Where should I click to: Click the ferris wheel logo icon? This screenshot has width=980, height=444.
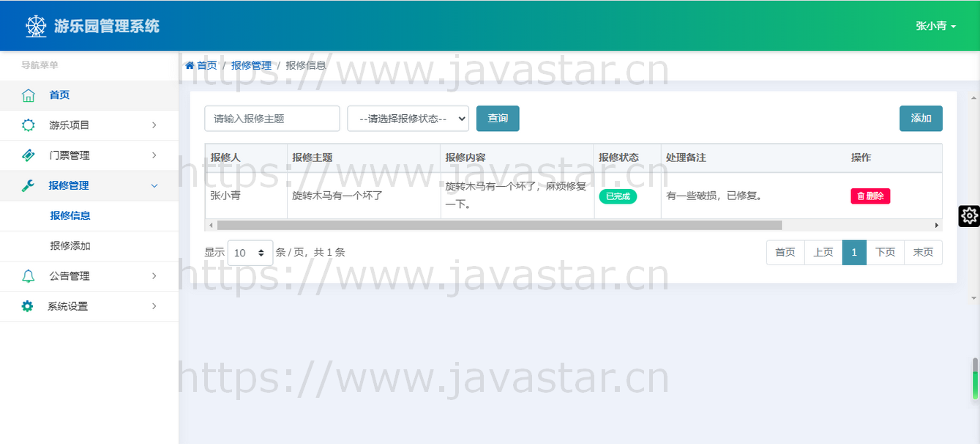[36, 26]
